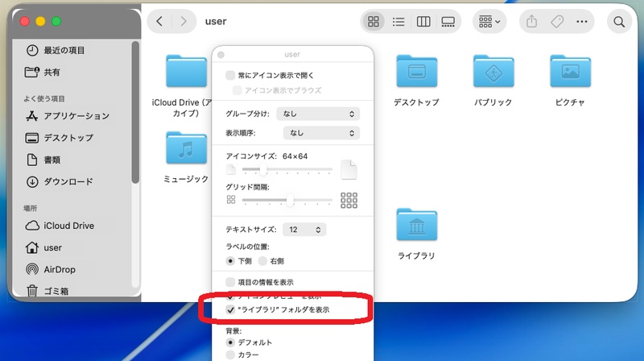Select デスクトップ in the sidebar
644x361 pixels.
tap(60, 138)
